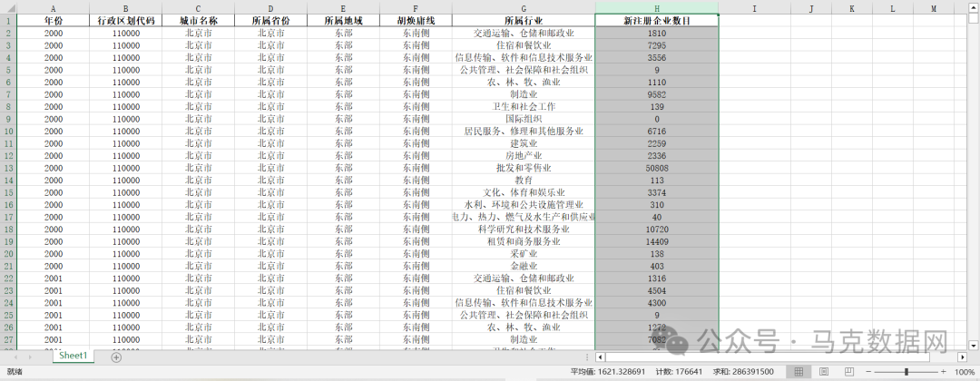This screenshot has width=980, height=381.
Task: Click the 城市名称 header cell
Action: pyautogui.click(x=198, y=21)
